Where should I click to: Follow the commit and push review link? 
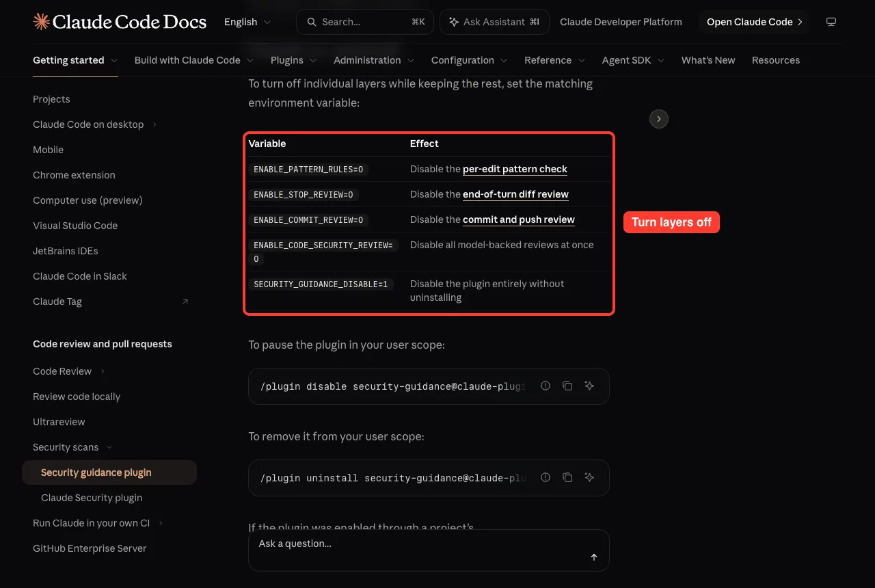519,219
